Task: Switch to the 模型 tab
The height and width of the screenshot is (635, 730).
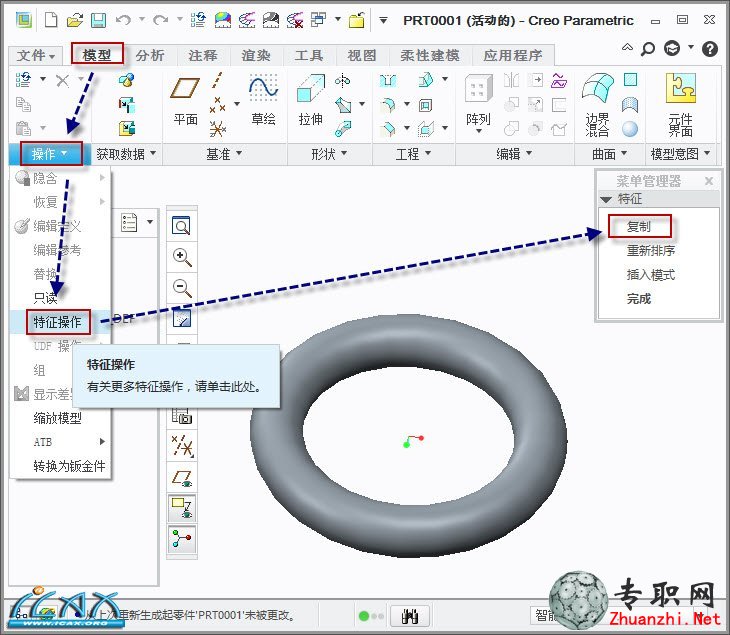Action: tap(97, 55)
